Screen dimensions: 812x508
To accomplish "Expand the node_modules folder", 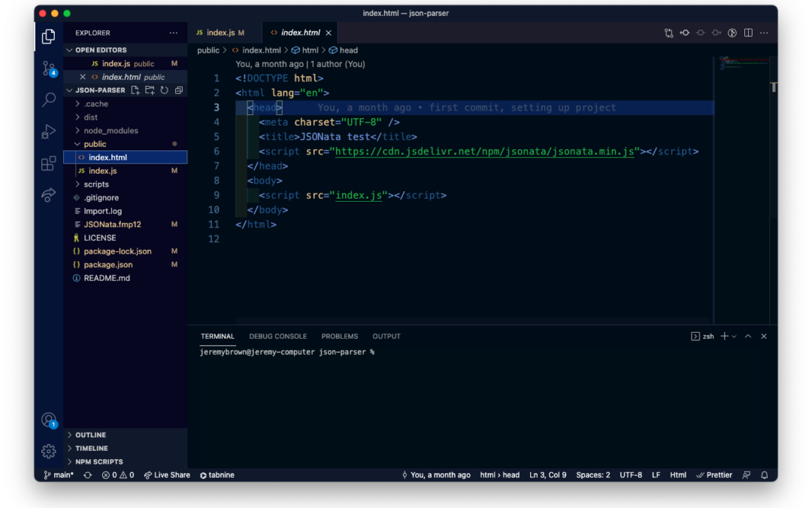I will [x=126, y=131].
